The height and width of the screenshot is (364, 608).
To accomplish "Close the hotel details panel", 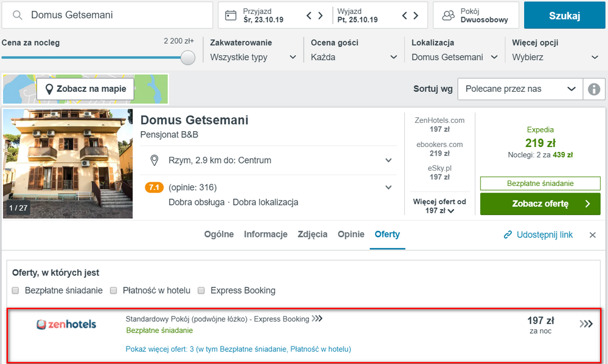I will [x=592, y=235].
